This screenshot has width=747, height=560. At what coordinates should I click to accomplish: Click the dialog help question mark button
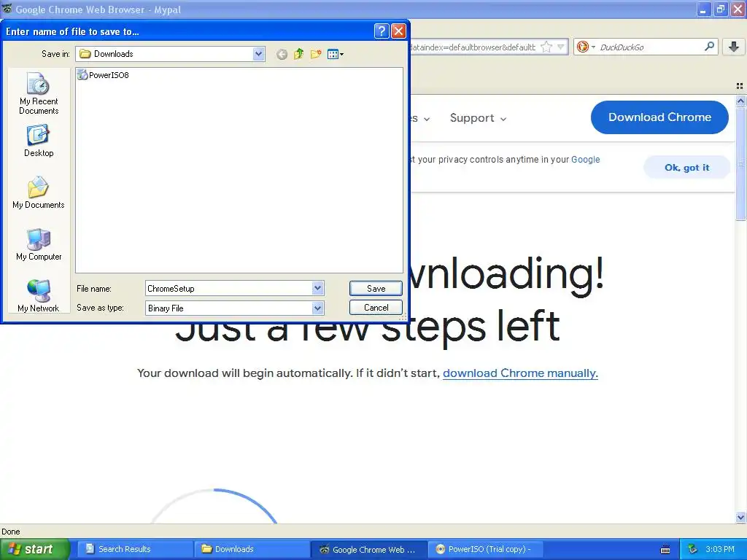[381, 31]
